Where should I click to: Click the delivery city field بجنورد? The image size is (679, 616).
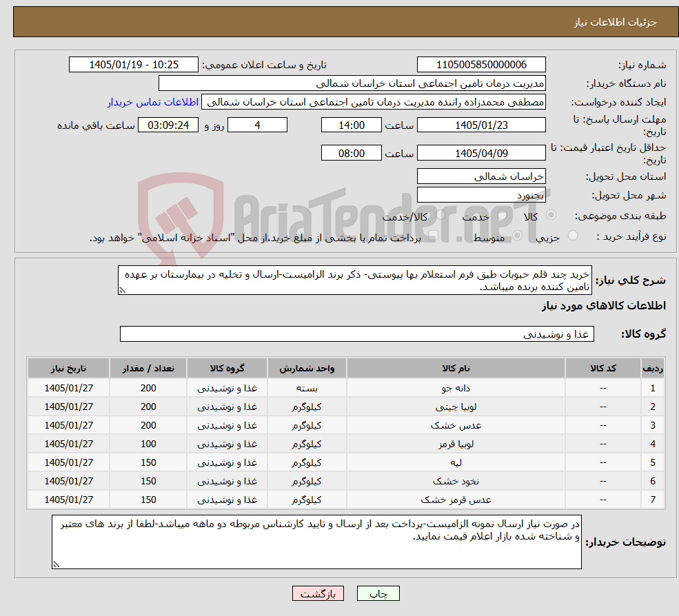pyautogui.click(x=481, y=195)
